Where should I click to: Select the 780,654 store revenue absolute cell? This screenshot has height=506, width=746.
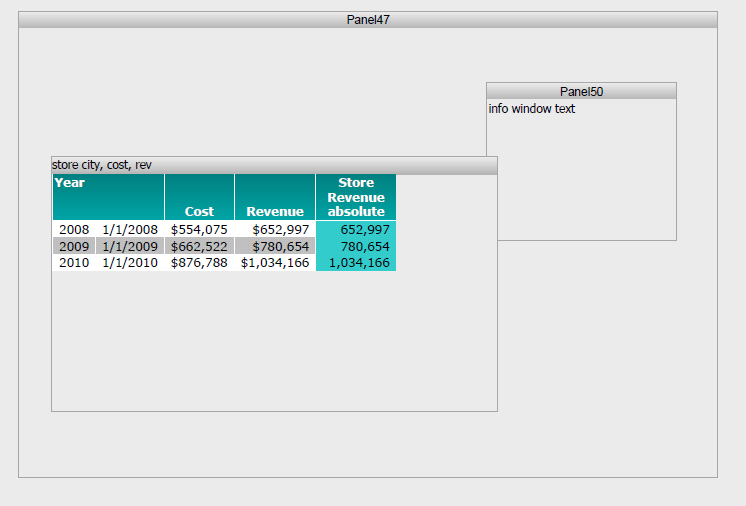(x=356, y=246)
